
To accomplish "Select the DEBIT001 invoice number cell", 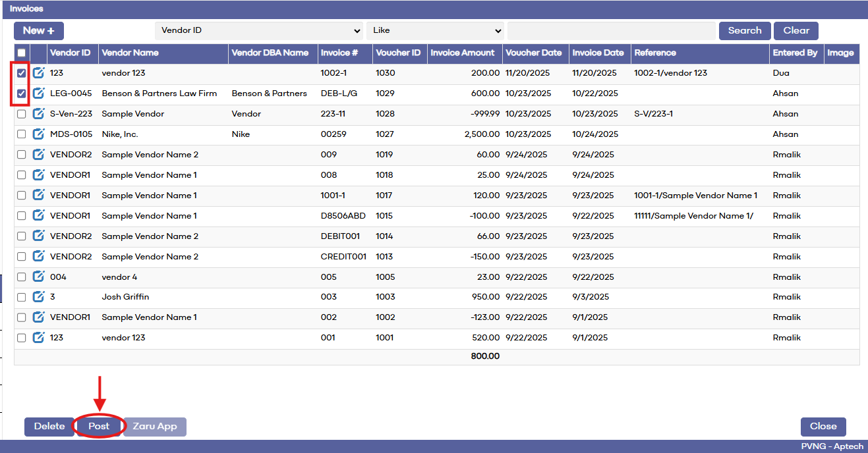I will point(340,236).
